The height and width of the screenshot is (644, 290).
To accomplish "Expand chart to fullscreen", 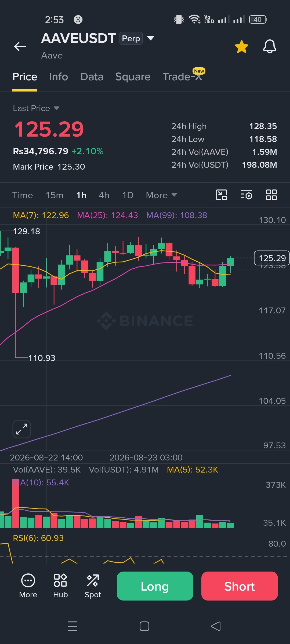I will coord(22,429).
